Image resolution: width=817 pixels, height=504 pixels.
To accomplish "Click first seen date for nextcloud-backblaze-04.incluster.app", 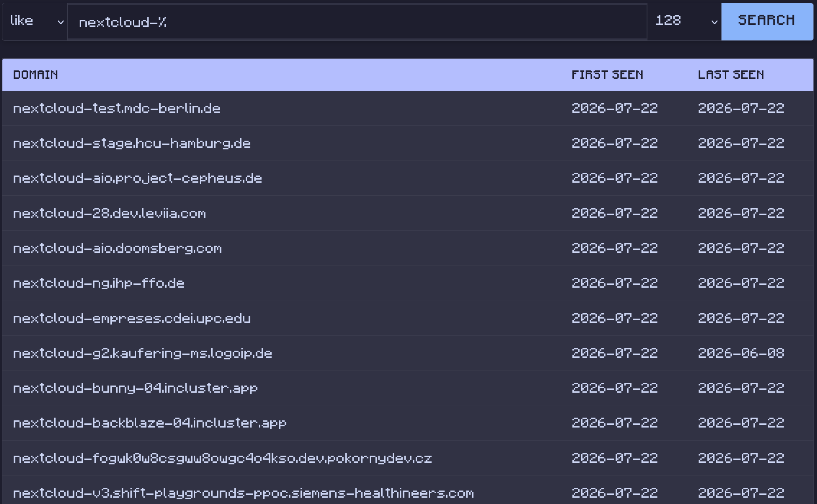I will pyautogui.click(x=615, y=423).
